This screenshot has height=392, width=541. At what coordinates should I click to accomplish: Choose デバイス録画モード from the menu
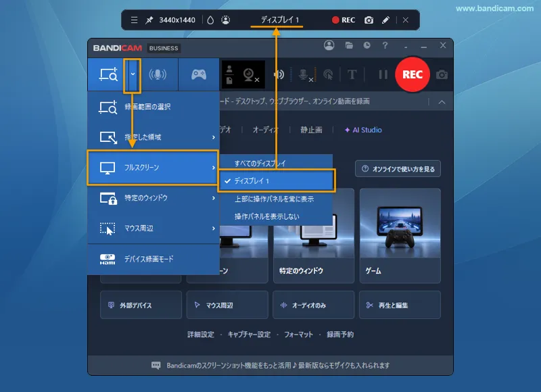[154, 259]
